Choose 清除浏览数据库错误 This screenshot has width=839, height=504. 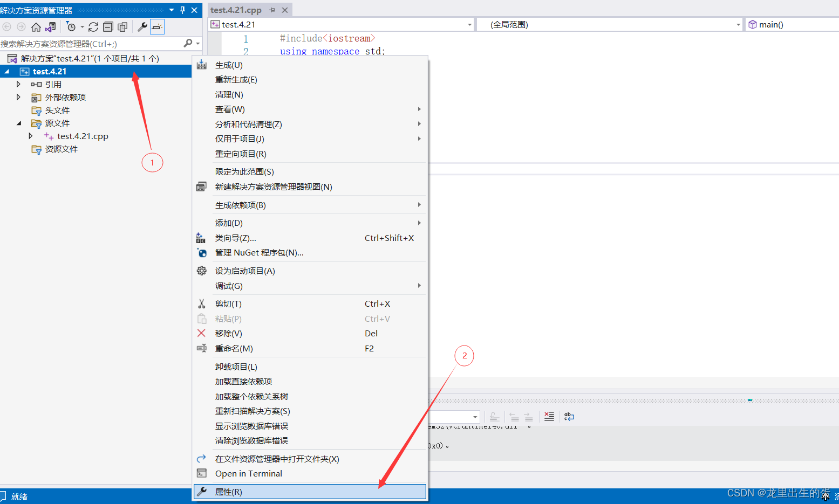310,440
